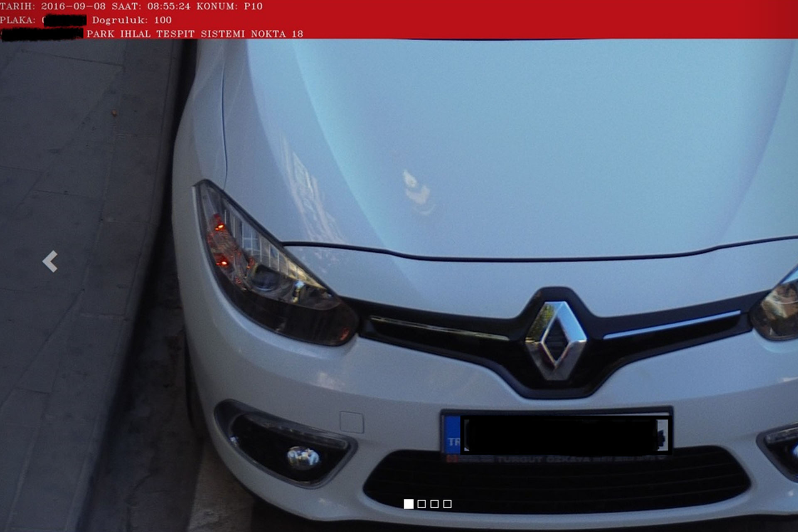Image resolution: width=798 pixels, height=532 pixels.
Task: Click the 'Dogruluk: 100' text
Action: pos(132,20)
